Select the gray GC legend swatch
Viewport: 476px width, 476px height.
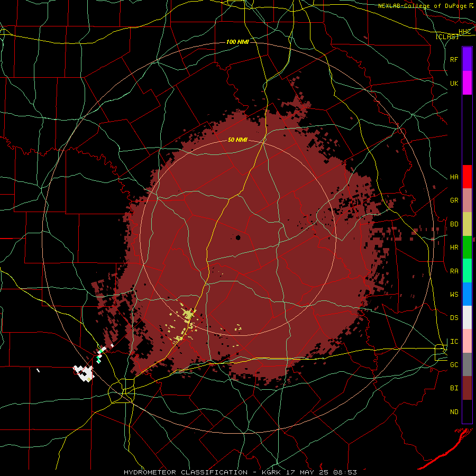coord(467,364)
